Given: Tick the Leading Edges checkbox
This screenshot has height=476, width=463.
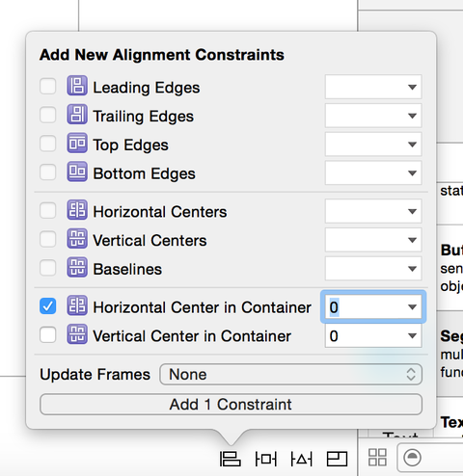Looking at the screenshot, I should click(x=48, y=86).
